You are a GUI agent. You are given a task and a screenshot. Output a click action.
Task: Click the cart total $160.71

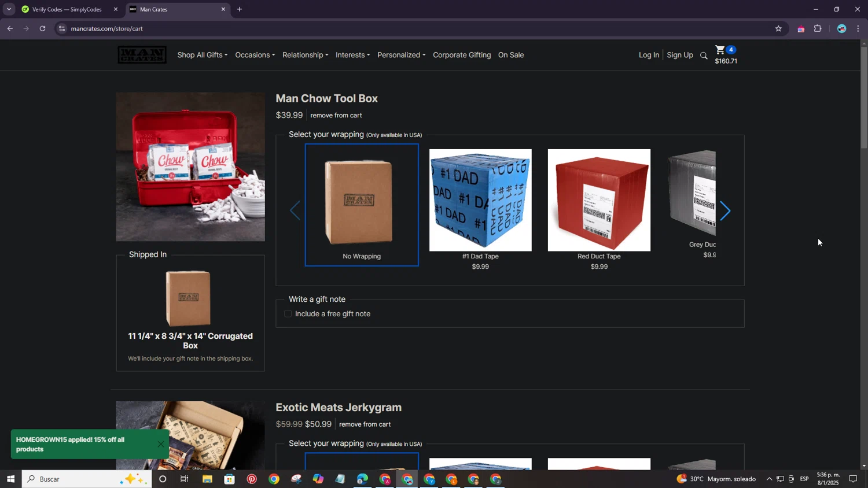(726, 61)
